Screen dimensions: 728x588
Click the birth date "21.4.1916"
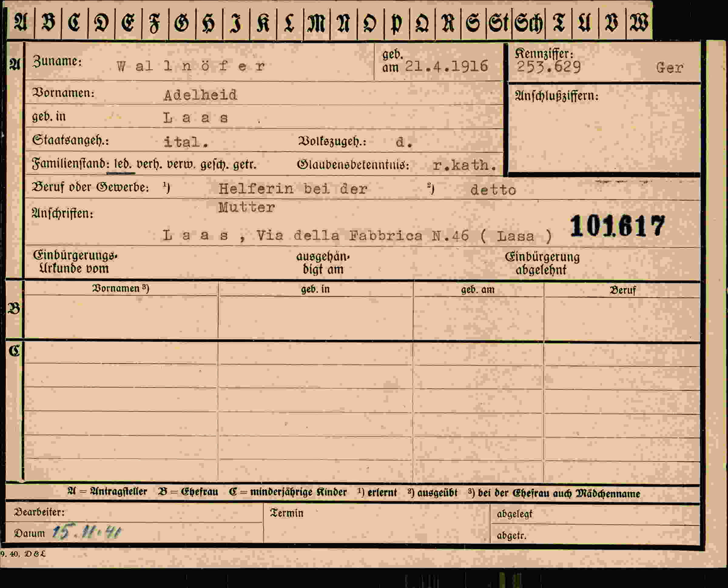(x=447, y=66)
